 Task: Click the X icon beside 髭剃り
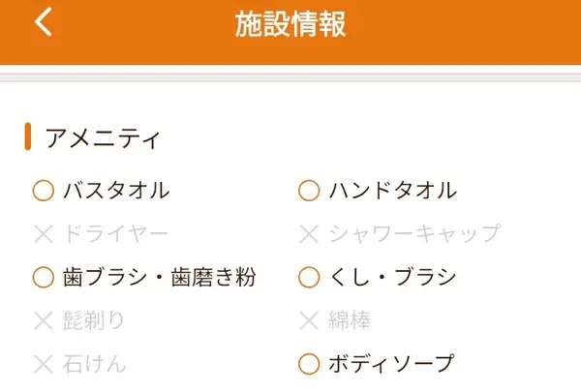pos(43,320)
